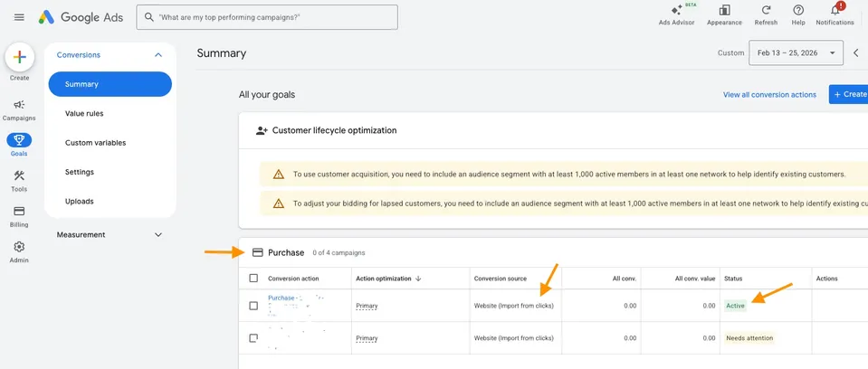Screen dimensions: 868x369
Task: Open Uploads page
Action: (79, 202)
